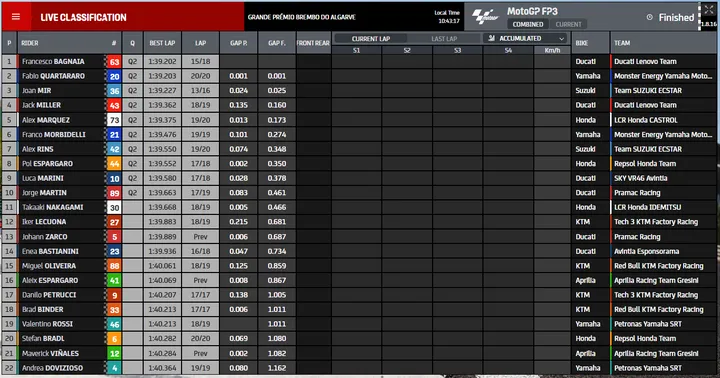Select rider Maverick VIÑALES

coord(50,354)
